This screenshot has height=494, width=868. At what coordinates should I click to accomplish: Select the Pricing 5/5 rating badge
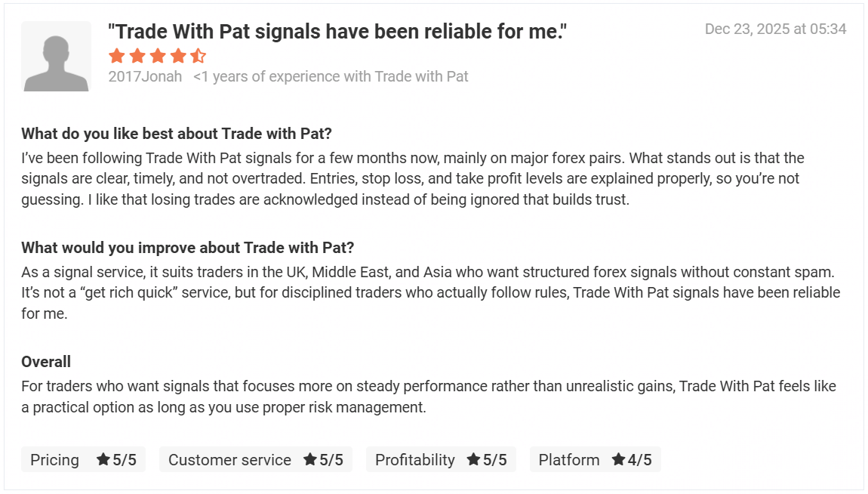click(x=83, y=459)
